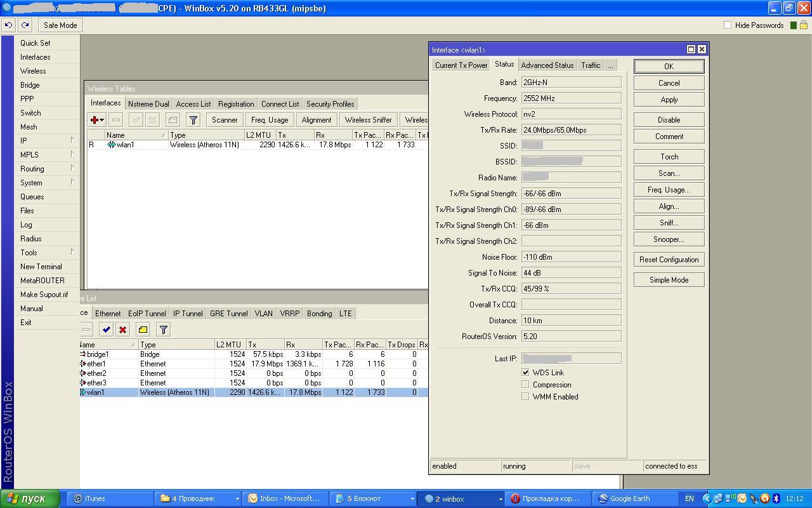Screen dimensions: 812x508
Task: Click the Undo arrow in WinBox toolbar
Action: [8, 25]
